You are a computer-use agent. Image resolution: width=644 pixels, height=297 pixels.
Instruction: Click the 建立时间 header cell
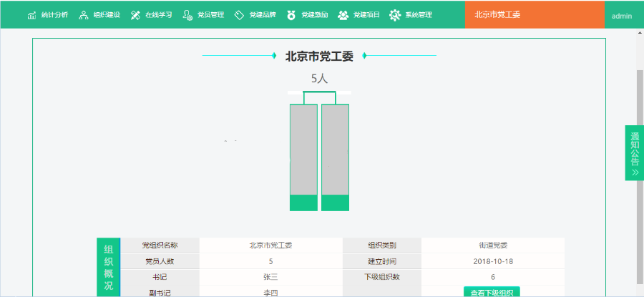pos(382,261)
